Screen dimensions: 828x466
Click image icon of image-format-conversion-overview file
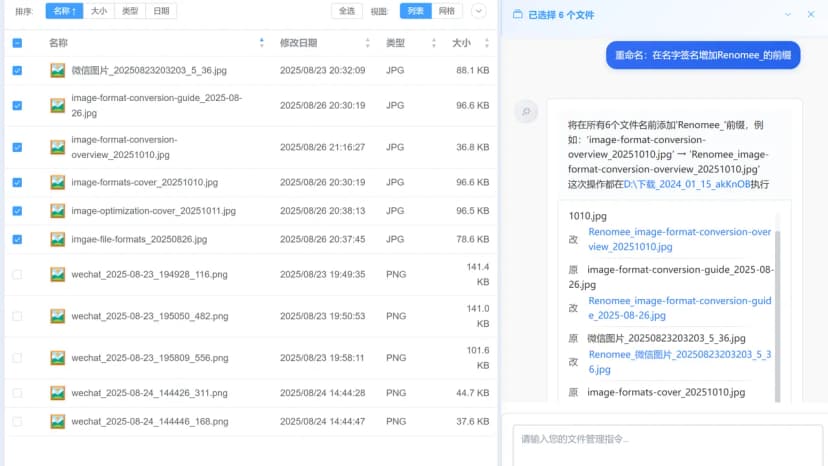click(x=58, y=147)
